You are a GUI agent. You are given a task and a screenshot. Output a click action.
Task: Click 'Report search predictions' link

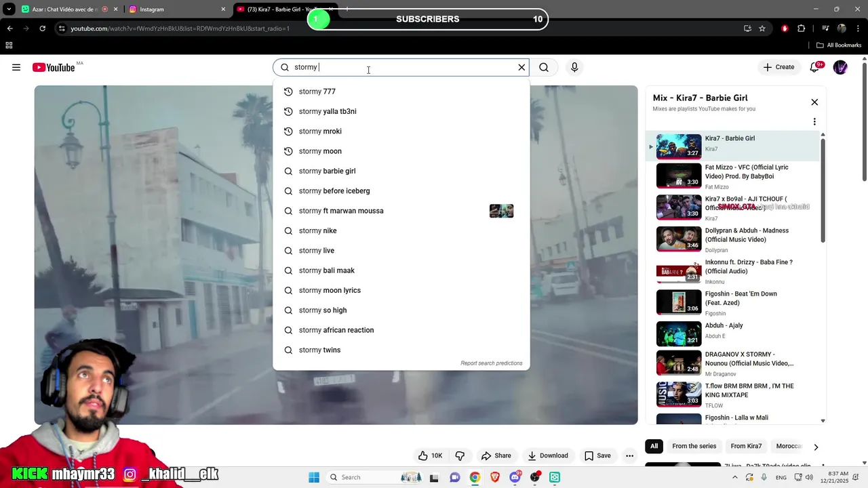491,363
